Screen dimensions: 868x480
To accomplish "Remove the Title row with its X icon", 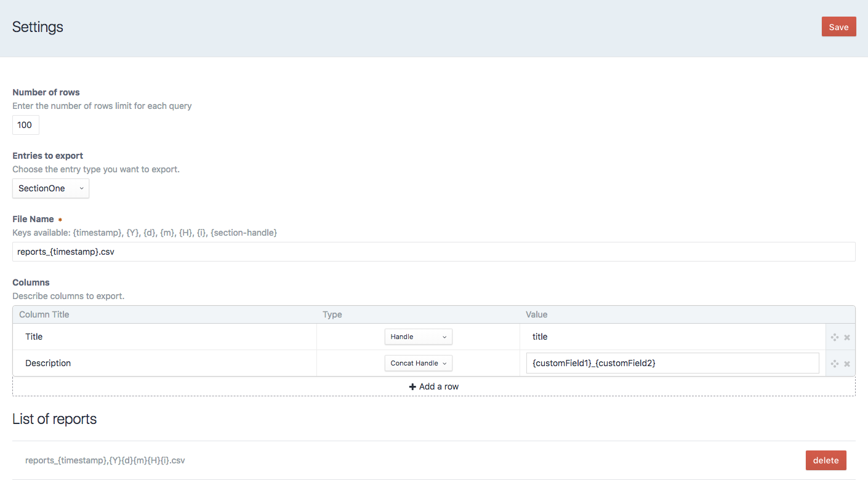I will (x=847, y=337).
